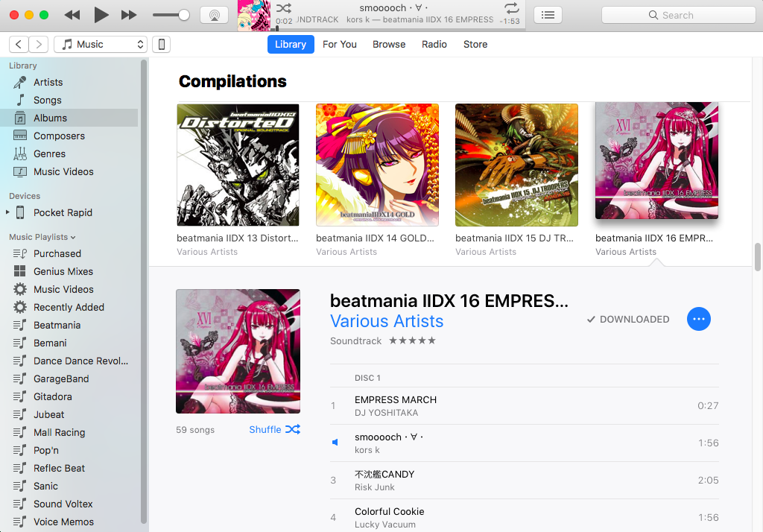Screen dimensions: 763x532
Task: Open the Gitadora playlist
Action: tap(69, 396)
